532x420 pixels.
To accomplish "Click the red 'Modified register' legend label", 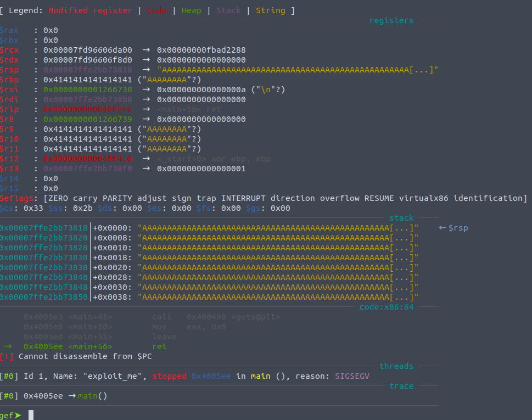I will click(90, 10).
